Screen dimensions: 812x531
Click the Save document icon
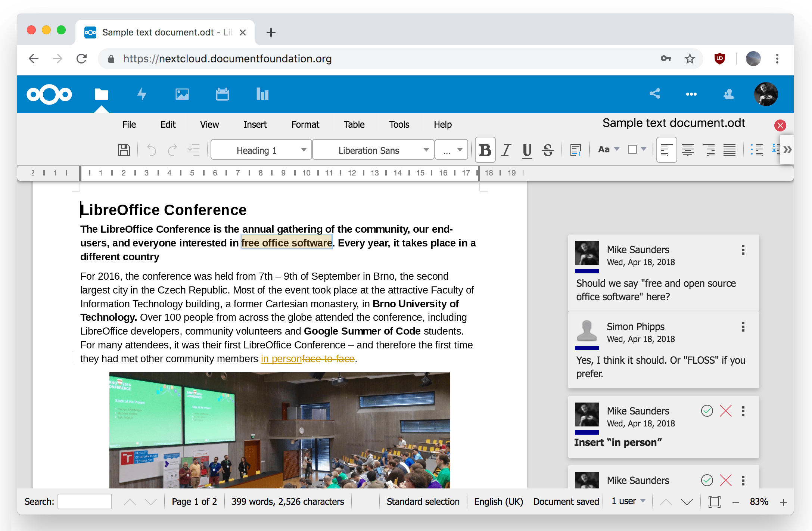(x=124, y=150)
